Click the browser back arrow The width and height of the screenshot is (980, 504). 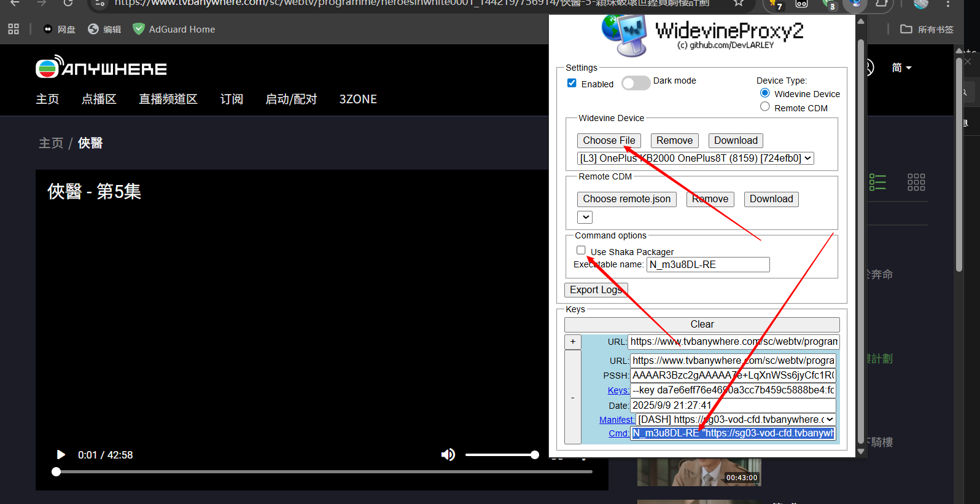click(x=15, y=3)
